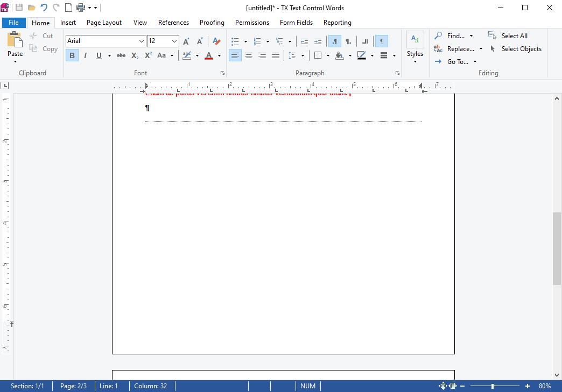Expand underline style dropdown arrow

click(x=109, y=55)
